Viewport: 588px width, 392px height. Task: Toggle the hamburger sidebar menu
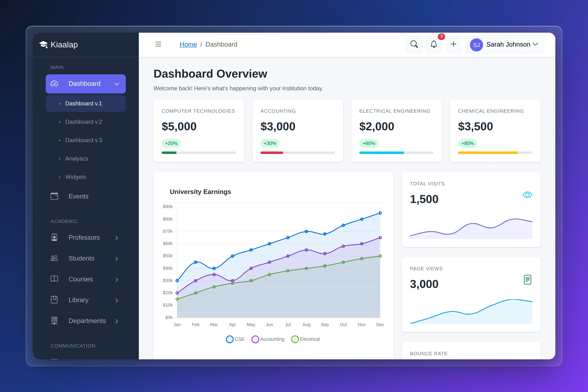coord(158,44)
